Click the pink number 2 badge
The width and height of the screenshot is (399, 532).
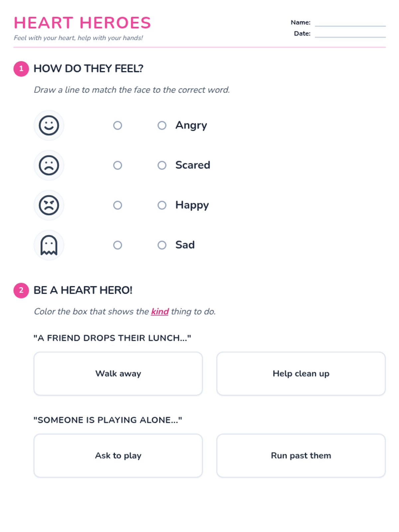[x=21, y=290]
